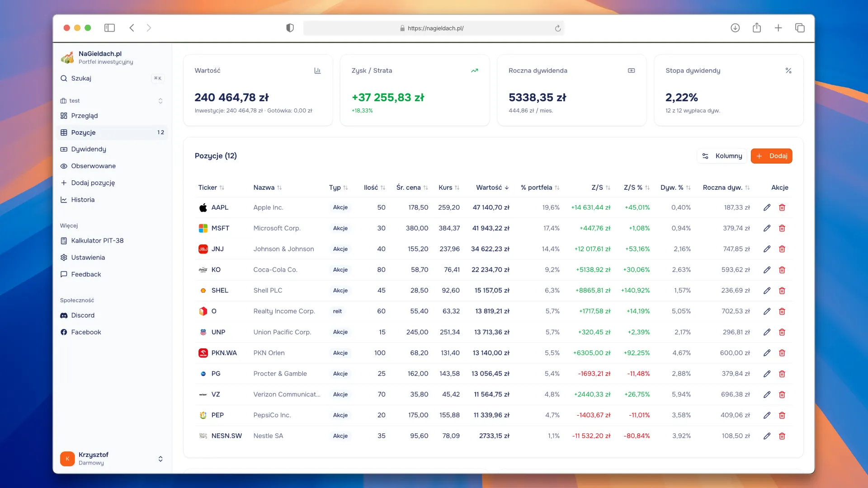868x488 pixels.
Task: Delete the MSFT position with trash icon
Action: (782, 228)
